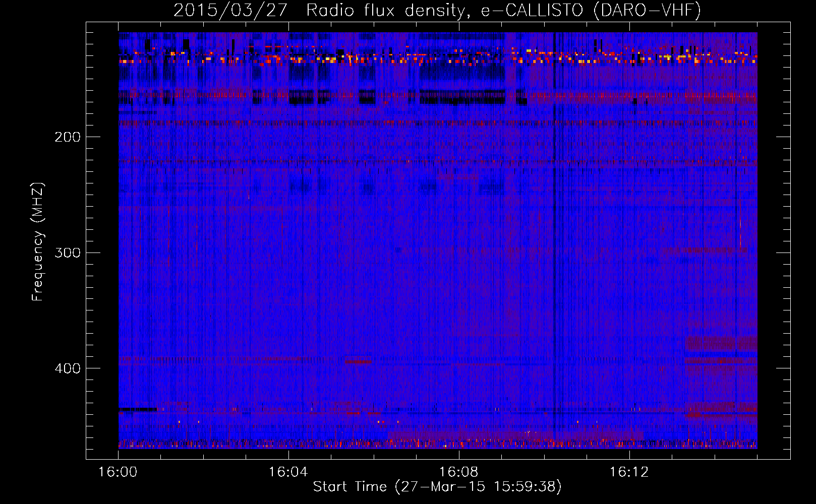
Task: Click the 300 frequency tick label
Action: click(68, 253)
